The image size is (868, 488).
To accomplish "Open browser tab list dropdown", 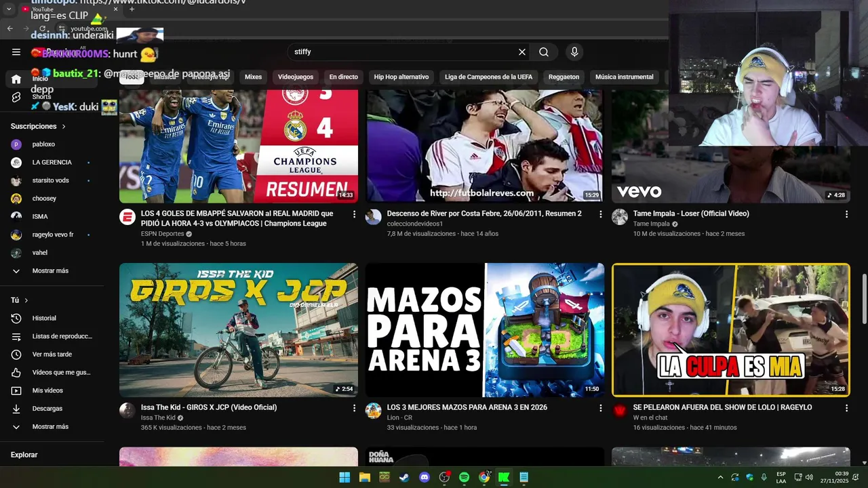I will click(x=9, y=9).
